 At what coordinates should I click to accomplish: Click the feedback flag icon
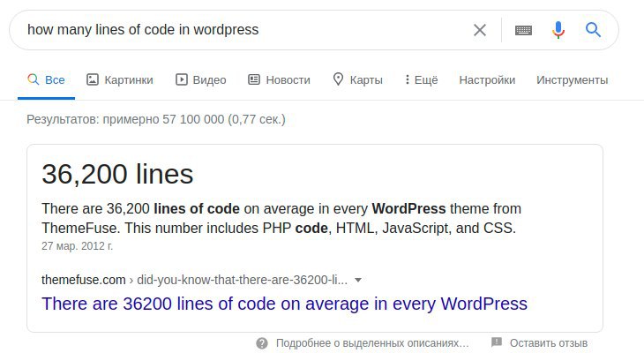(497, 342)
